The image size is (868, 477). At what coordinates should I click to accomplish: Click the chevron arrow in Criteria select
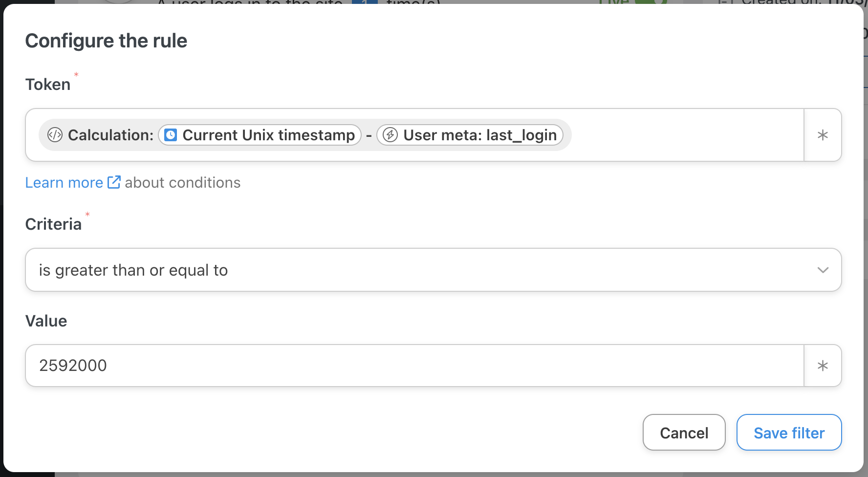coord(823,270)
